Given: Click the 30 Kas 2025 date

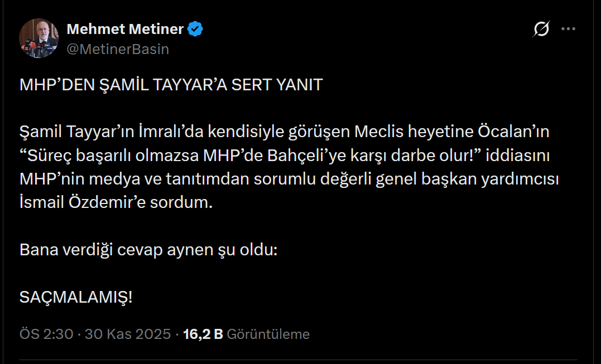Looking at the screenshot, I should tap(127, 334).
